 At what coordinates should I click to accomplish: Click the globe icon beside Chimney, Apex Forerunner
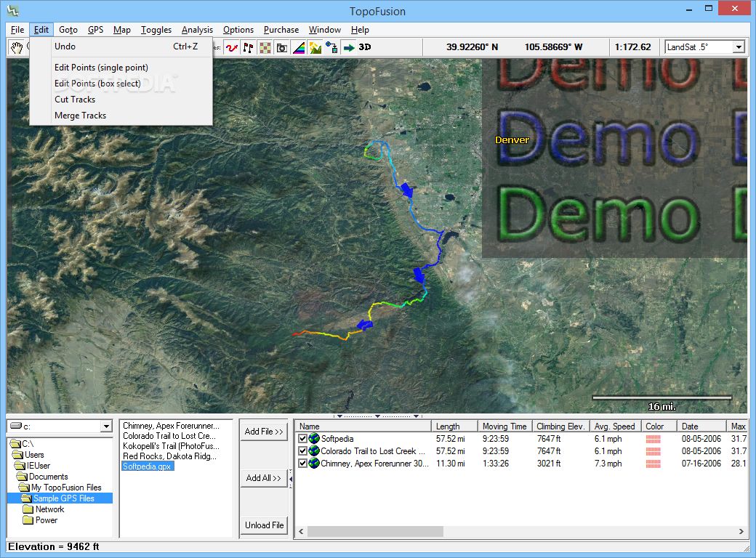[314, 464]
